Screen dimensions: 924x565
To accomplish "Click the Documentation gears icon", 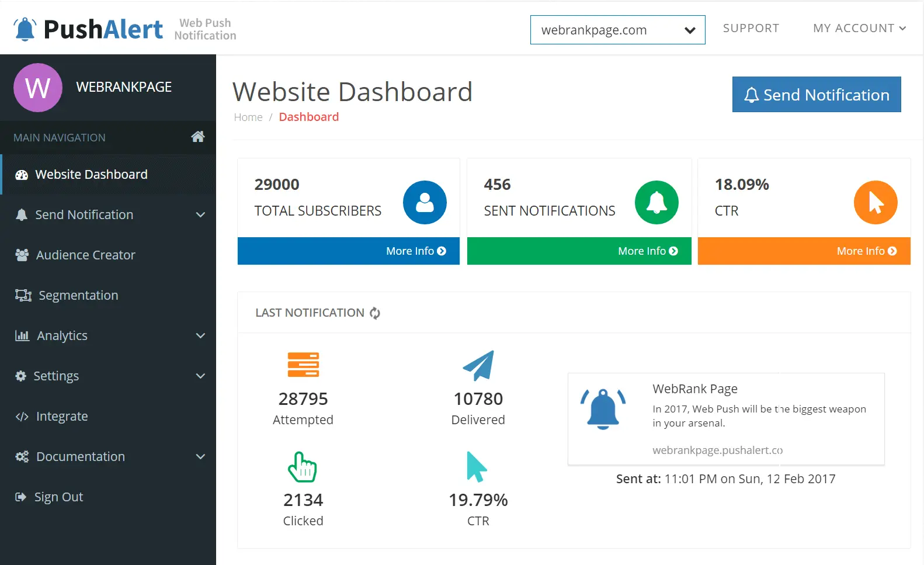I will click(x=22, y=456).
